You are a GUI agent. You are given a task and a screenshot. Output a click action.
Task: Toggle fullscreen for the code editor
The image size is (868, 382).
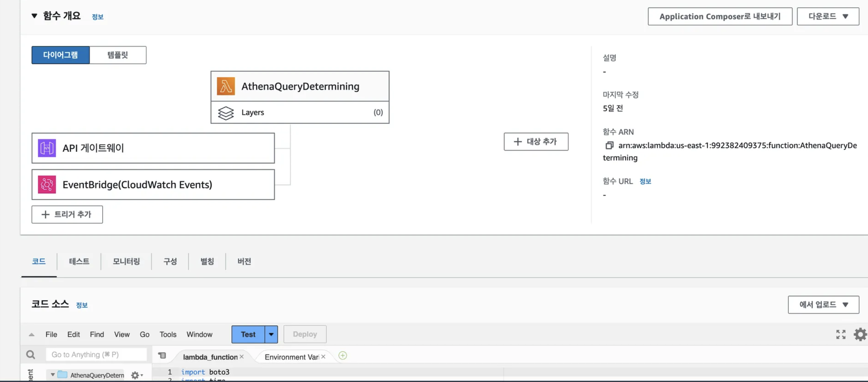tap(841, 334)
